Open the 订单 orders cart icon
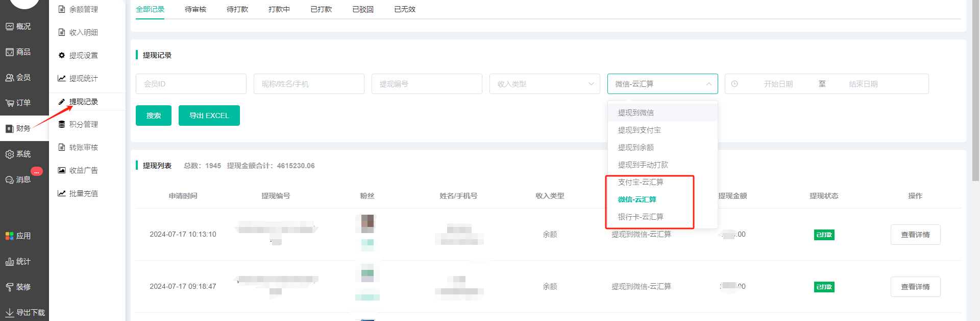 [10, 103]
